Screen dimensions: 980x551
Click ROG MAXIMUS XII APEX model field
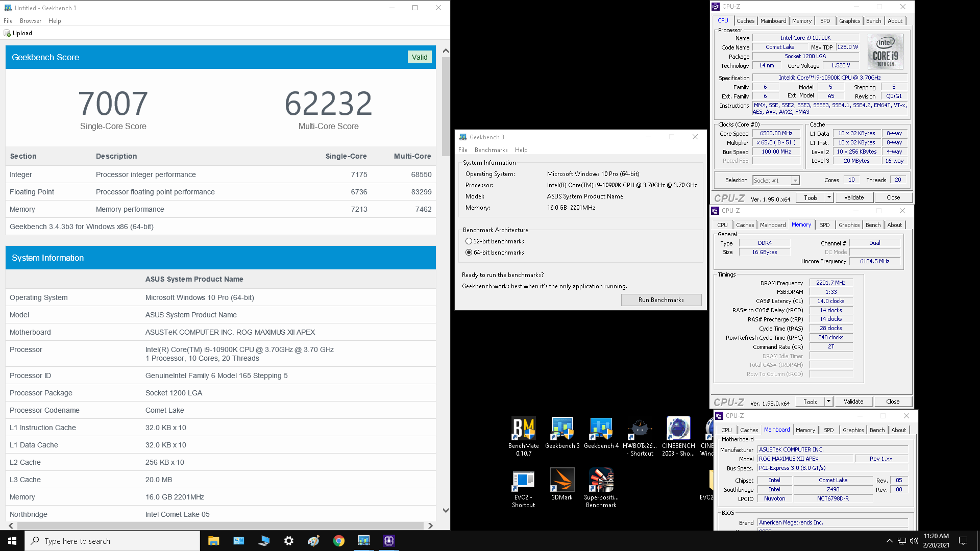[805, 459]
